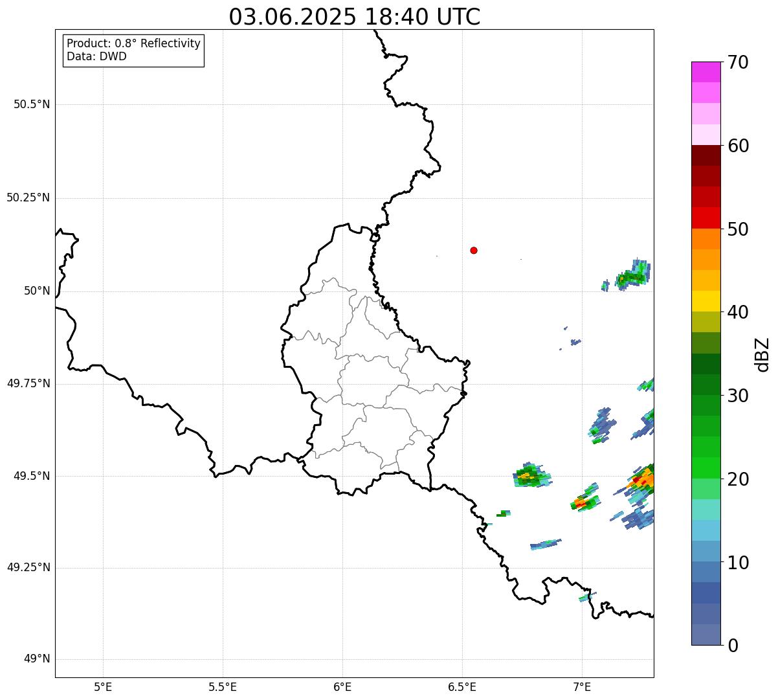
Task: Click the dark maroon swatch below 60
Action: pyautogui.click(x=706, y=155)
